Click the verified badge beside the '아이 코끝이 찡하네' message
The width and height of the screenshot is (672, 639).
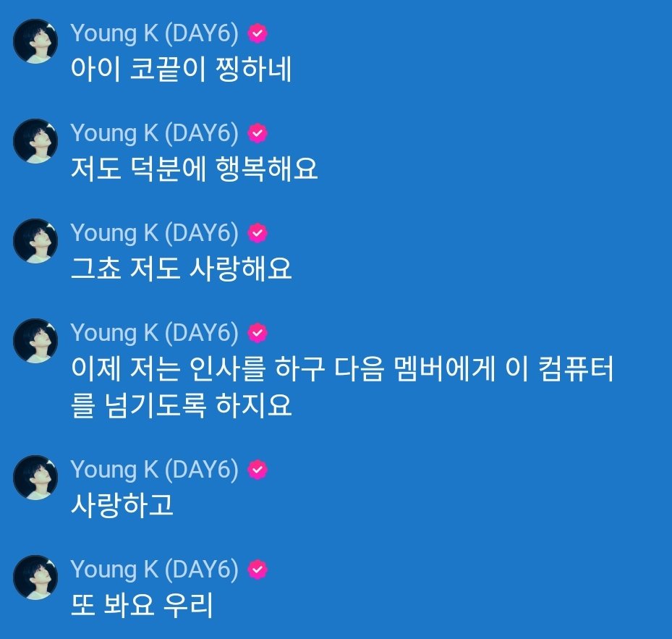coord(258,33)
